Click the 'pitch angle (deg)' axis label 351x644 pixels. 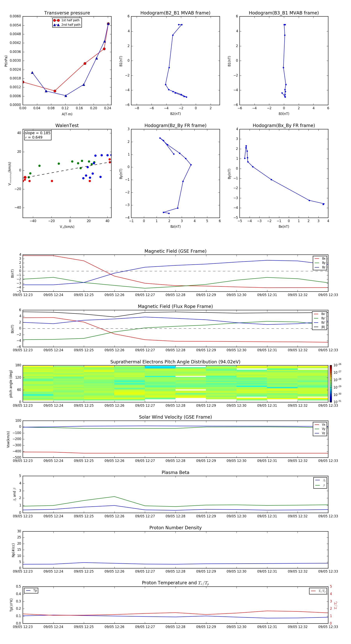[11, 384]
